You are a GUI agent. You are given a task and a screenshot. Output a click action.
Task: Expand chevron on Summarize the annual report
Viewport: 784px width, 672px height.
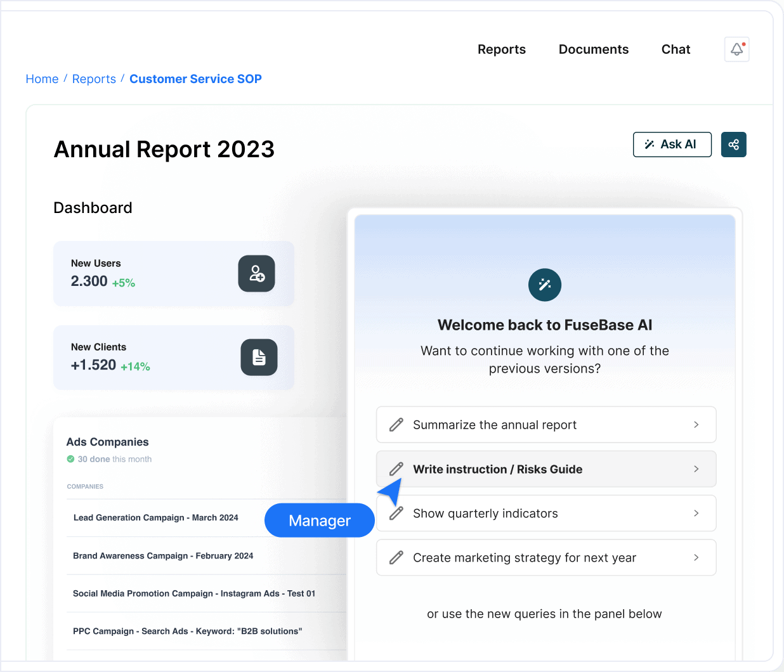[x=696, y=425]
